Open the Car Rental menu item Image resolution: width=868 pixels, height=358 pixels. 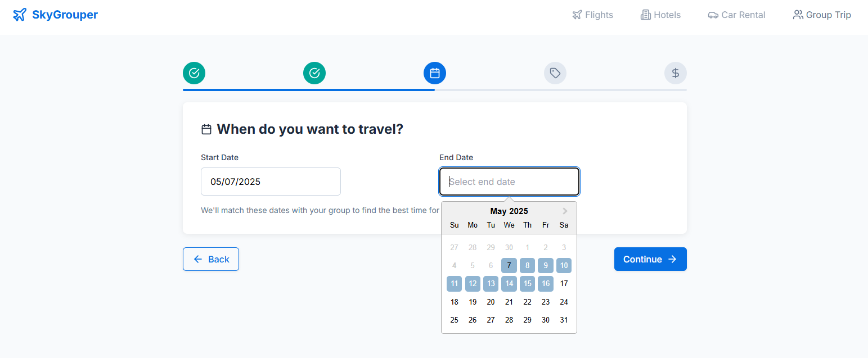click(736, 15)
